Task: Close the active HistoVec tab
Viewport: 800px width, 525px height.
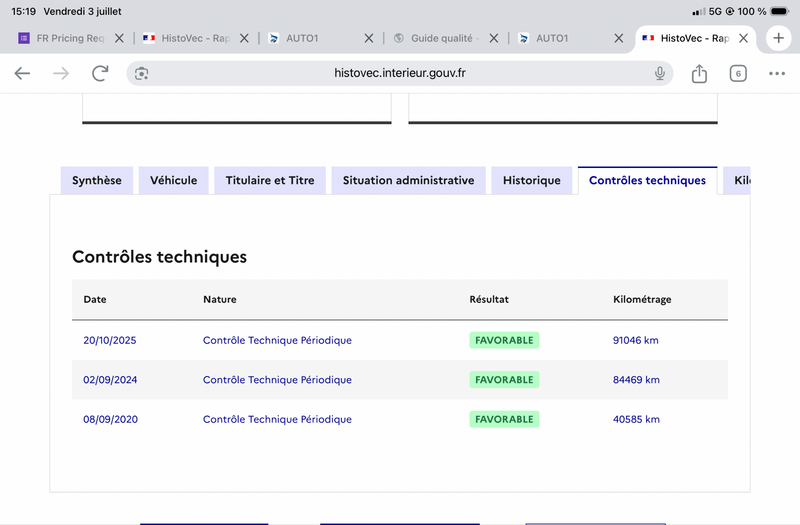Action: pos(743,38)
